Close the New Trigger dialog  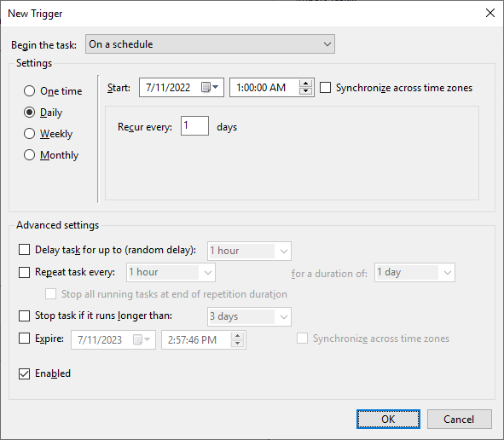pyautogui.click(x=490, y=13)
